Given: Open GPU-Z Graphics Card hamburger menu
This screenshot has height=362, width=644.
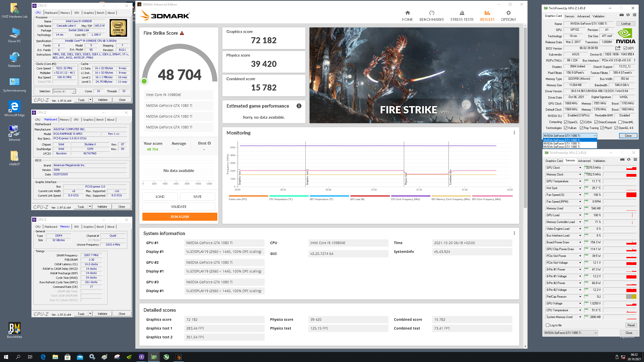Looking at the screenshot, I should tap(634, 15).
